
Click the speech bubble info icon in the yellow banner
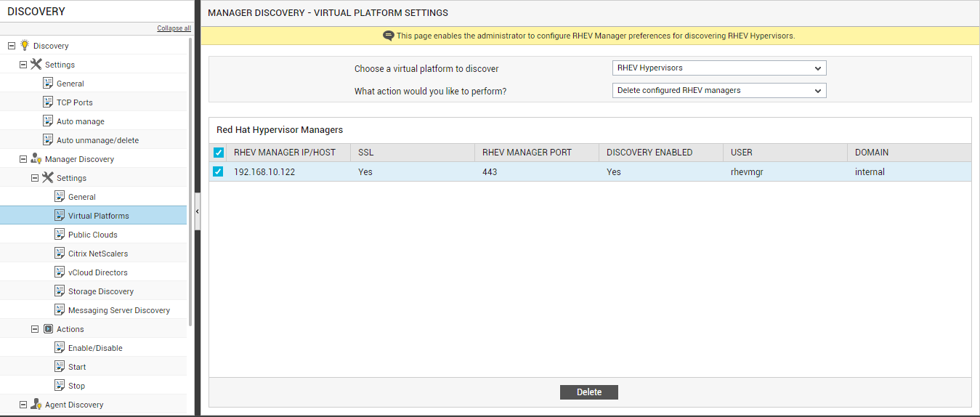389,36
